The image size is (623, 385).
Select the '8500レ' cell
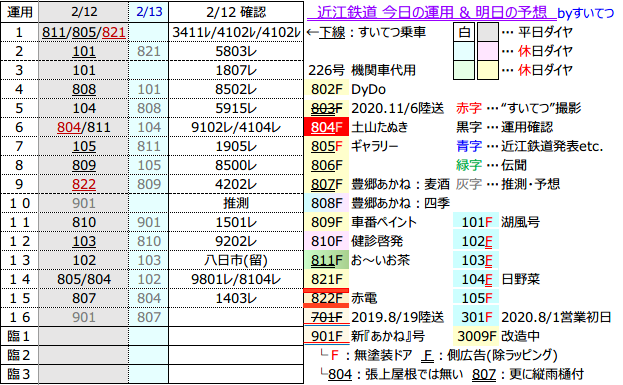236,165
